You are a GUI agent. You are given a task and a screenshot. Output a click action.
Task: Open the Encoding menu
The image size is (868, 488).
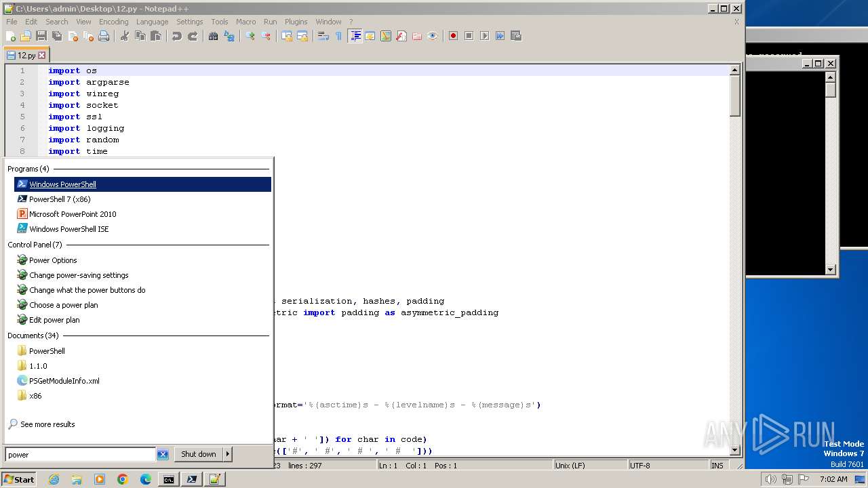coord(113,22)
